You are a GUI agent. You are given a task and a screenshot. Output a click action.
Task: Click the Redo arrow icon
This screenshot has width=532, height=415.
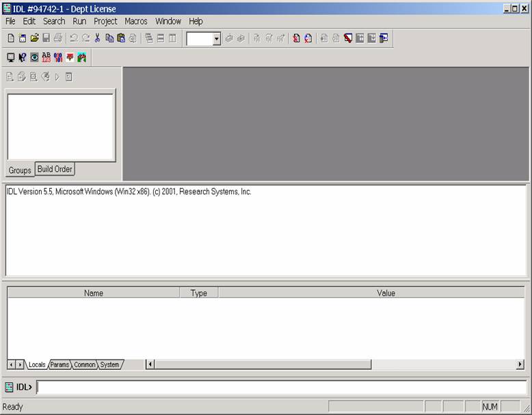pos(85,38)
